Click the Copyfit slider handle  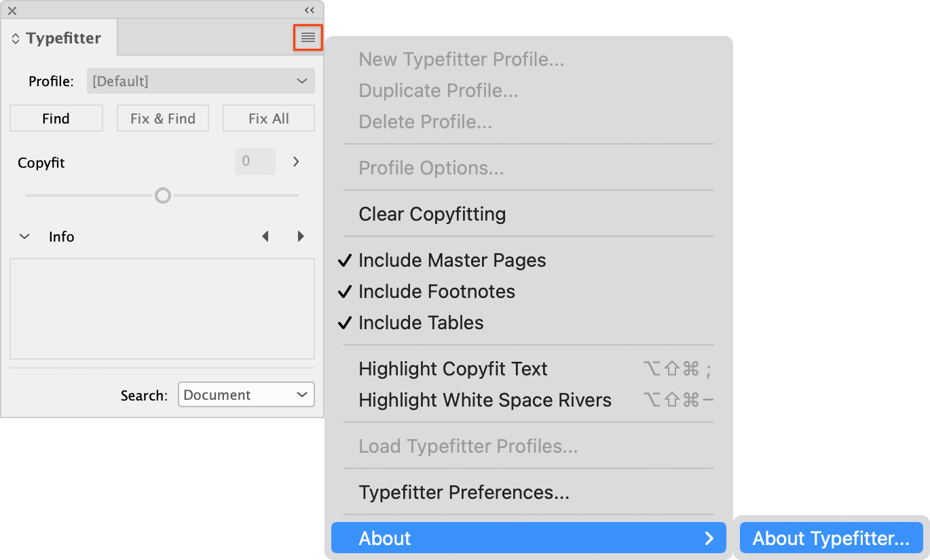click(162, 195)
